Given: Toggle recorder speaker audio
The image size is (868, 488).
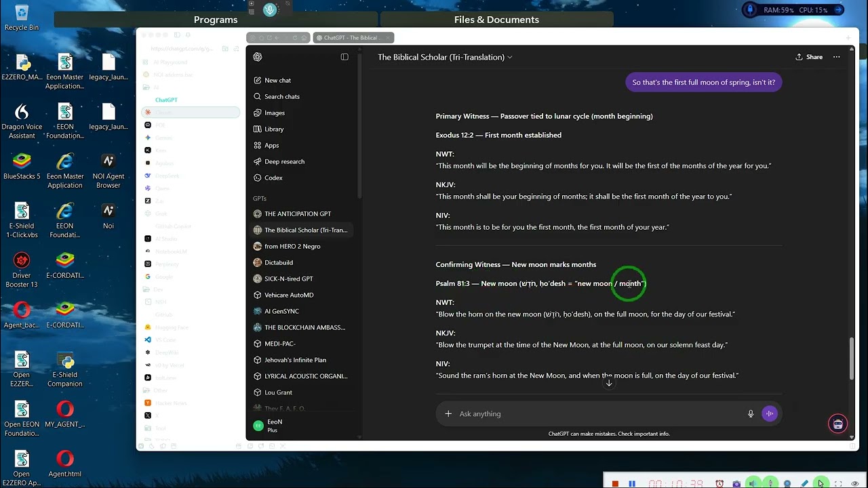Looking at the screenshot, I should coord(753,484).
